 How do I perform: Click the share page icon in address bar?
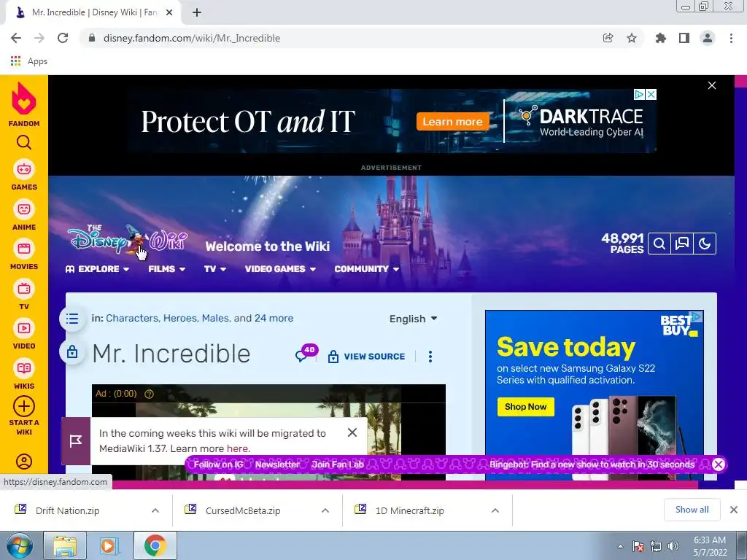tap(608, 38)
